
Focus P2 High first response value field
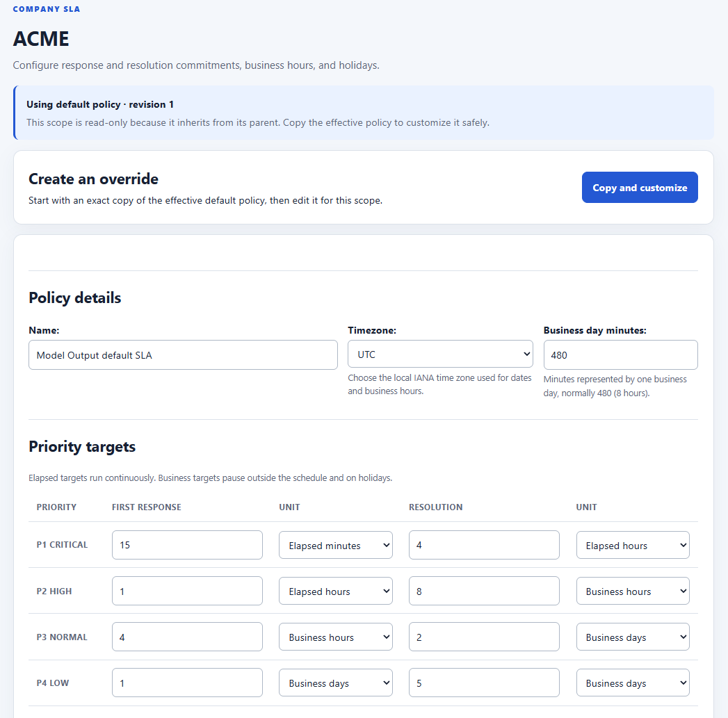[x=187, y=591]
